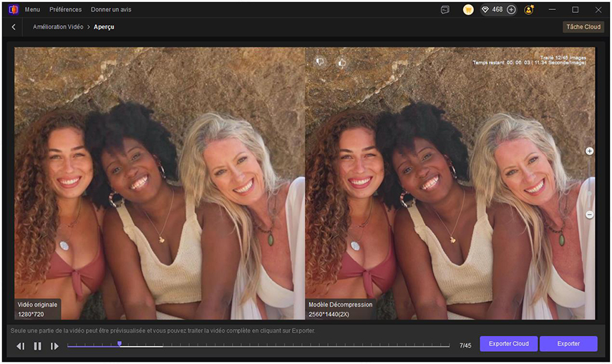Open the shopping cart store icon
612x364 pixels.
point(468,10)
